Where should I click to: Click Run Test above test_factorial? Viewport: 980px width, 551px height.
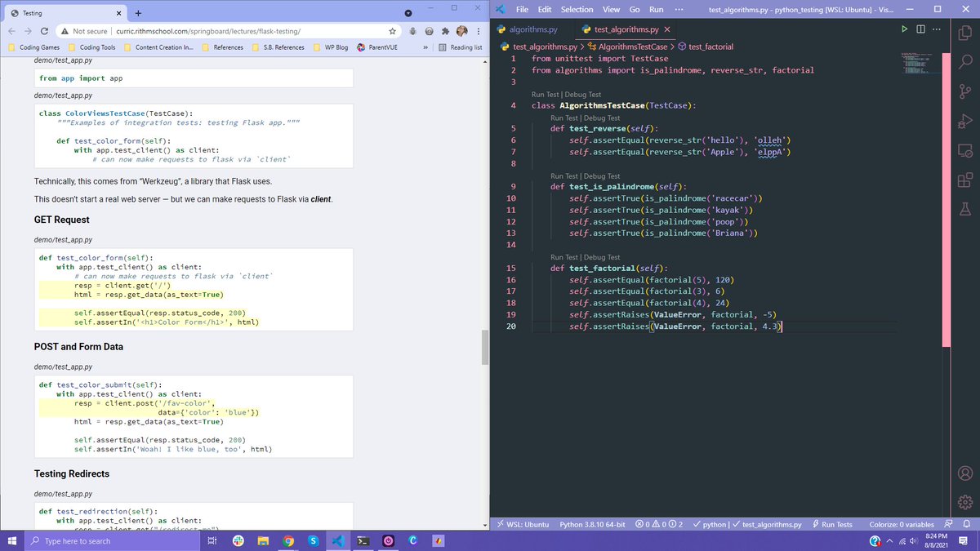[564, 257]
